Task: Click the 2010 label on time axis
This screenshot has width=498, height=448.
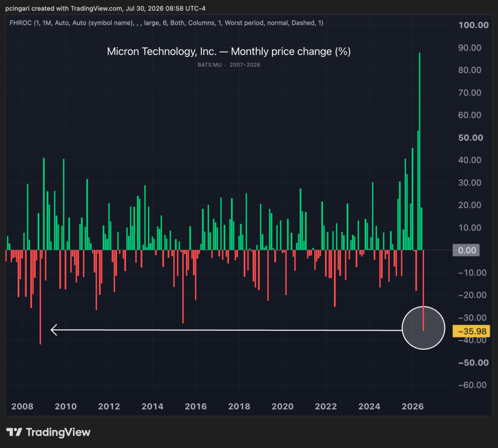Action: [66, 406]
